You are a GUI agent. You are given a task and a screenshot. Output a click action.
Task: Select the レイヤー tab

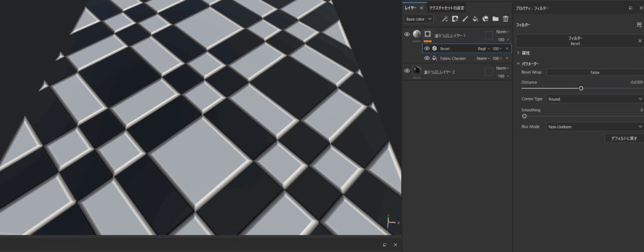tap(410, 8)
